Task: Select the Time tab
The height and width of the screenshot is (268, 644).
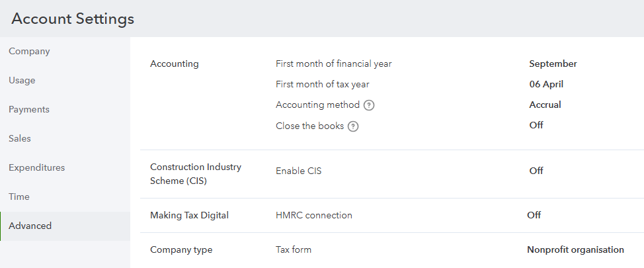Action: 19,197
